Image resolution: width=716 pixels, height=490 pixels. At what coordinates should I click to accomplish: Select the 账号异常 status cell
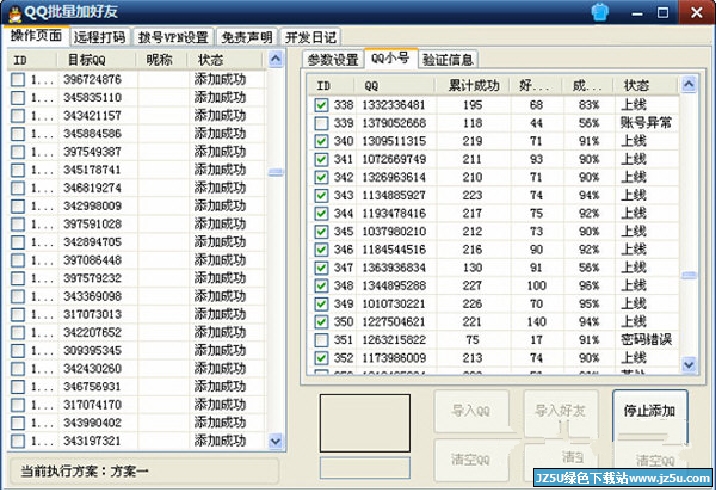tap(646, 123)
